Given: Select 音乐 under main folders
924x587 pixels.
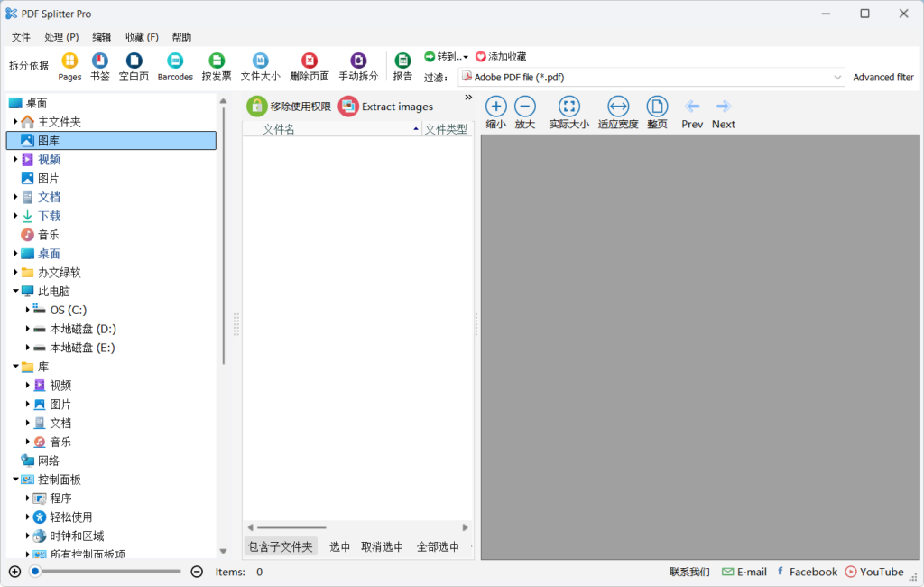Looking at the screenshot, I should [x=49, y=235].
